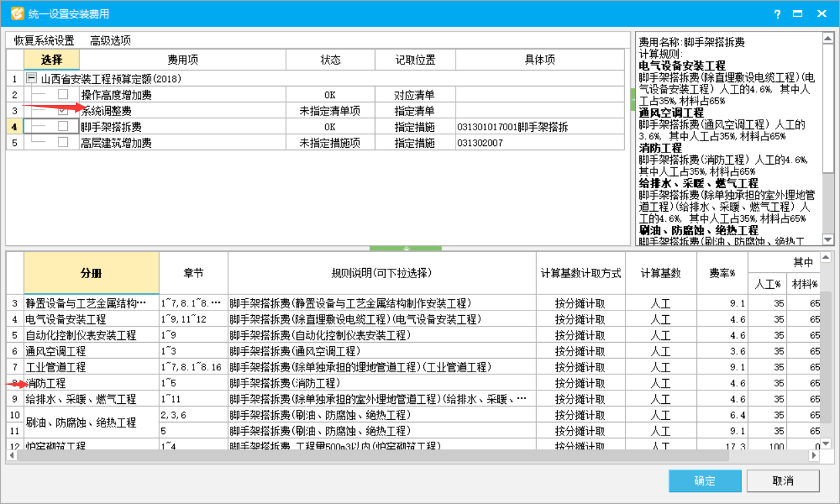Image resolution: width=840 pixels, height=504 pixels.
Task: Select the 电气设备安装工程 row
Action: tap(413, 319)
